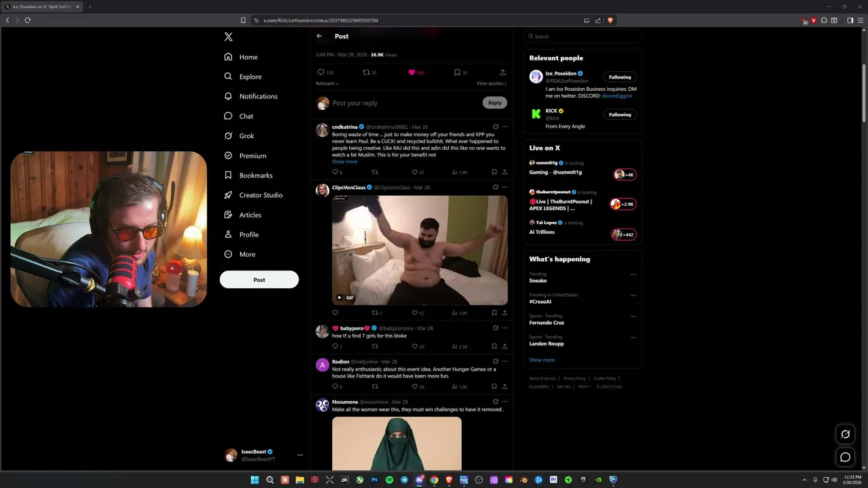Unlike the main post with pink heart

412,72
